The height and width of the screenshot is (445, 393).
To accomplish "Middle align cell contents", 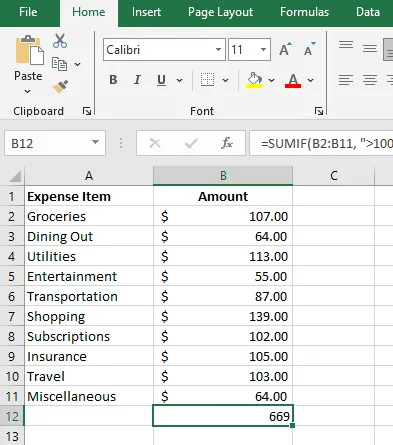I will coord(370,49).
